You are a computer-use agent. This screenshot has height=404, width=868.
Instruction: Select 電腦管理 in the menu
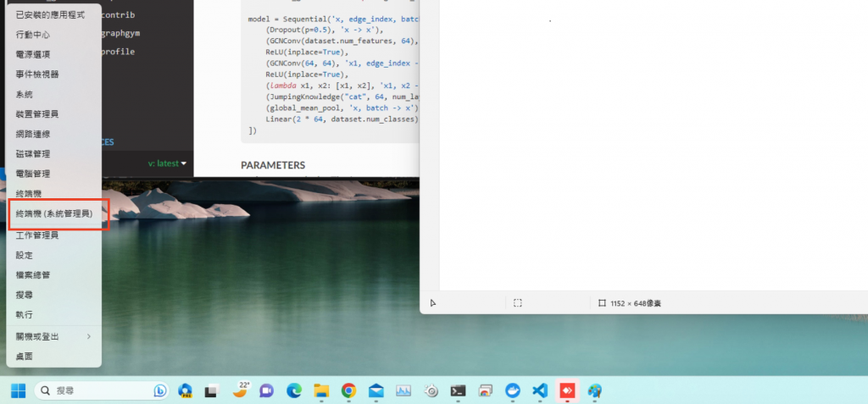[x=53, y=174]
